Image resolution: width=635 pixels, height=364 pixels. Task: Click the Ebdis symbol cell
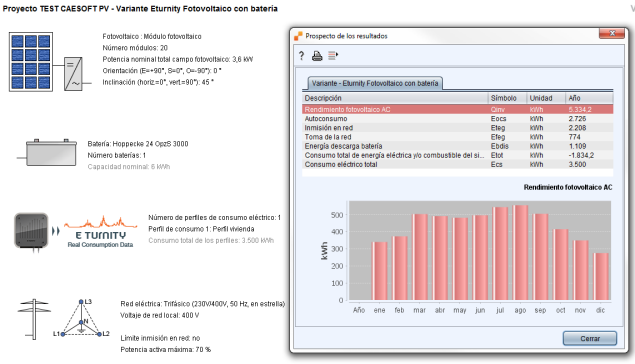tap(499, 146)
